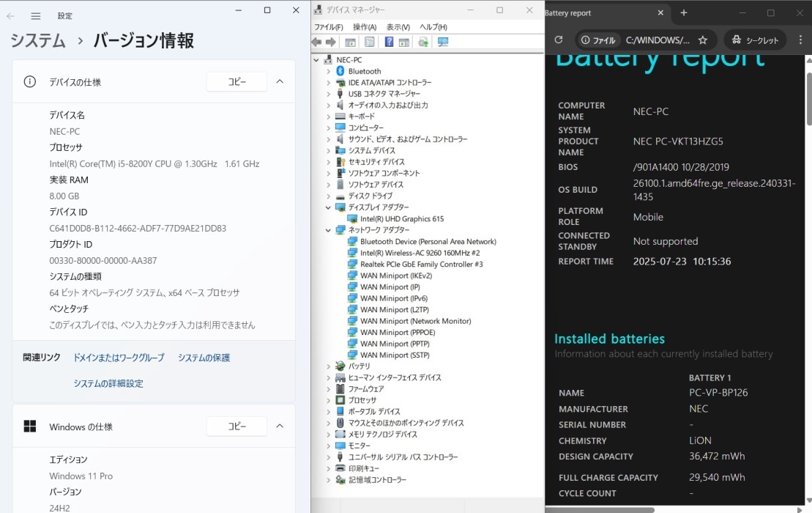The image size is (812, 513).
Task: Go back using the Settings back arrow
Action: (10, 16)
